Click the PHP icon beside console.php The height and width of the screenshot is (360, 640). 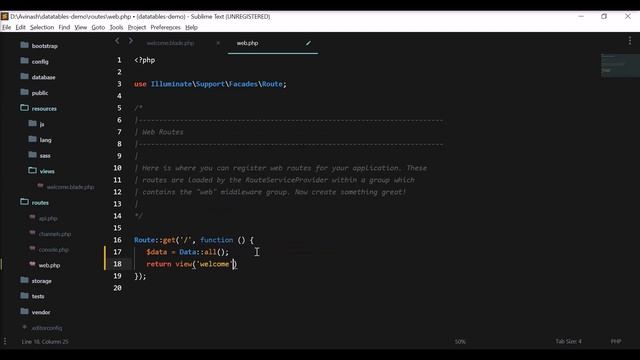pyautogui.click(x=32, y=248)
